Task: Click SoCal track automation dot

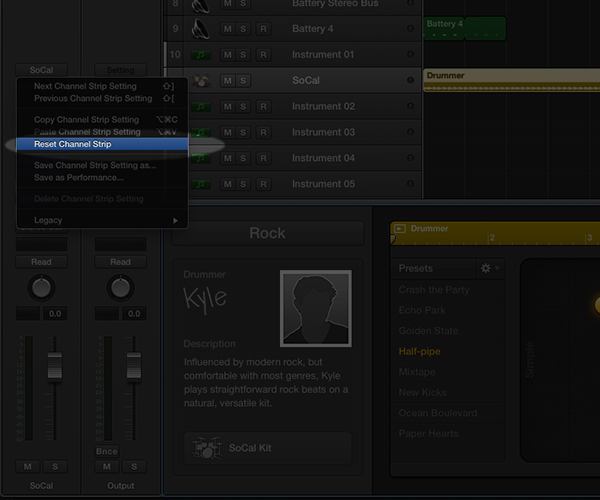Action: (410, 80)
